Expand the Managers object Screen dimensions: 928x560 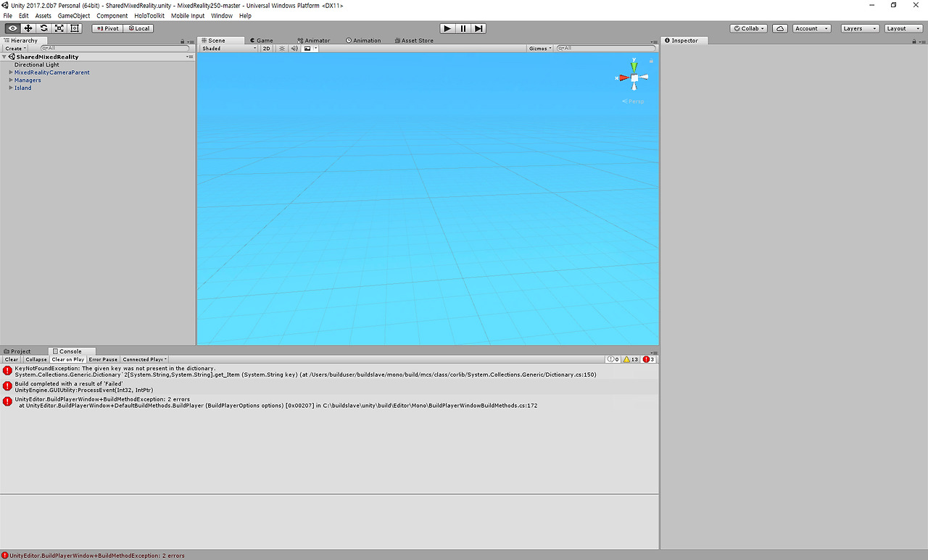(11, 80)
